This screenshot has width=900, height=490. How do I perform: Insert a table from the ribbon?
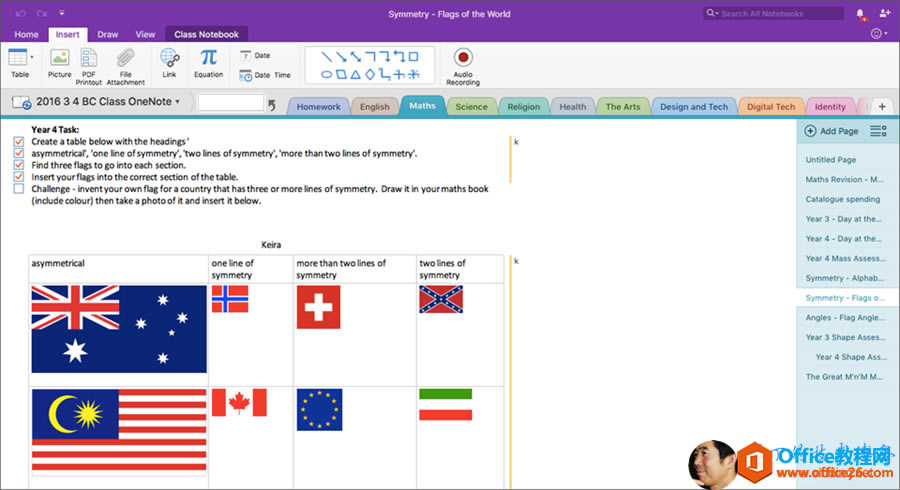pos(19,62)
